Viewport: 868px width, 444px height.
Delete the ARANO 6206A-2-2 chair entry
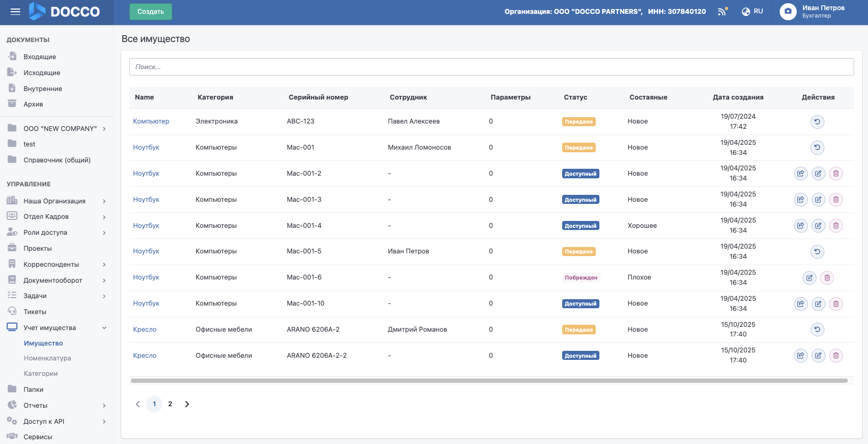pyautogui.click(x=836, y=356)
